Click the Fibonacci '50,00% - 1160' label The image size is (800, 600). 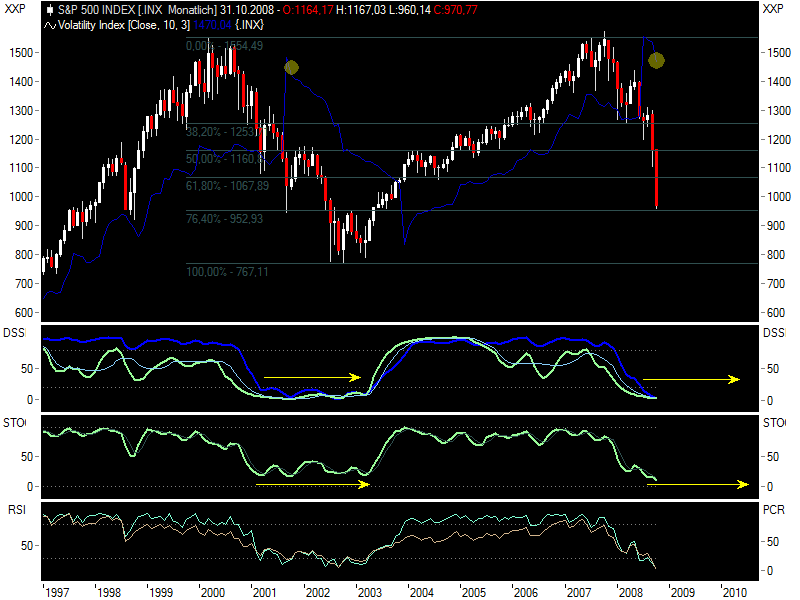click(x=223, y=159)
